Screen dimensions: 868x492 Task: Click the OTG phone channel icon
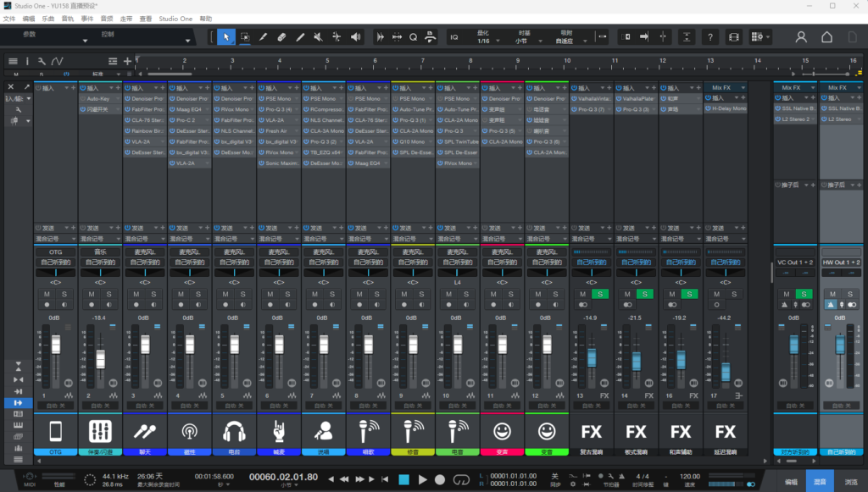55,431
